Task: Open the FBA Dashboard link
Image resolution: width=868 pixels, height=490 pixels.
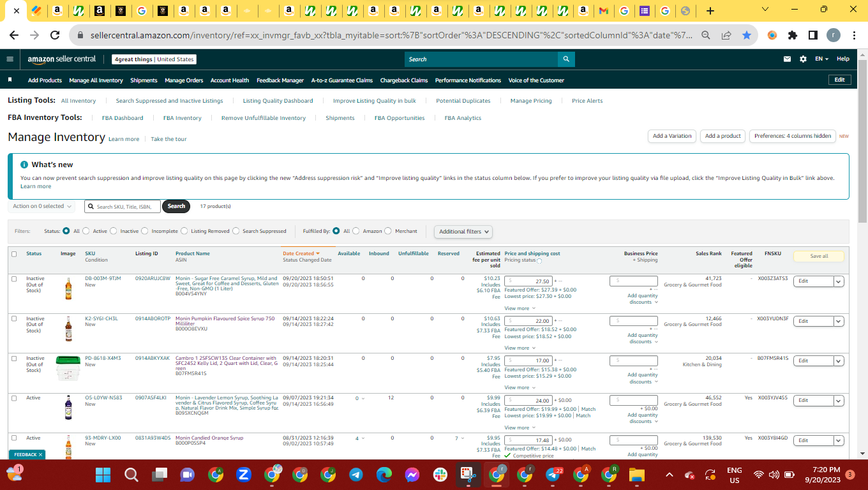Action: tap(123, 118)
